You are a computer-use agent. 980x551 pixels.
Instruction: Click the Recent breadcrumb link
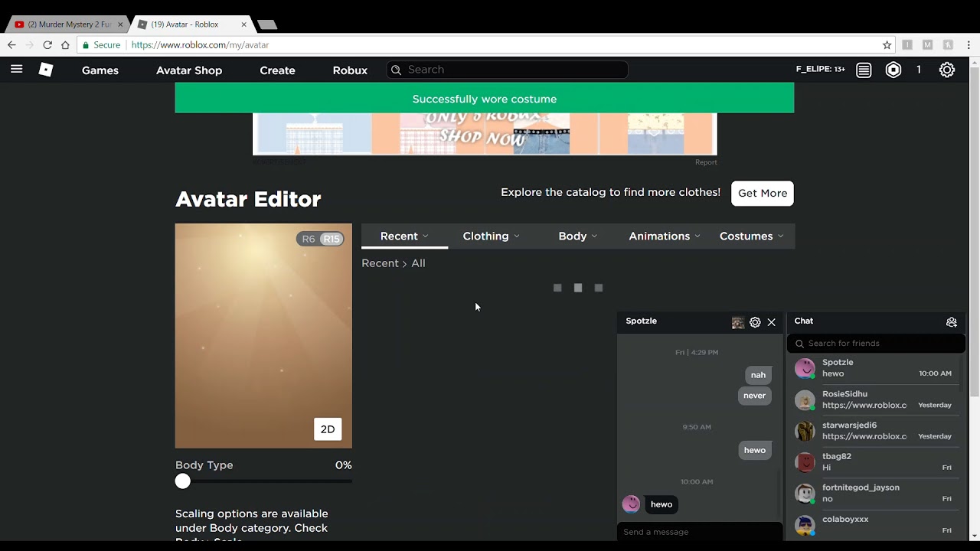tap(380, 263)
